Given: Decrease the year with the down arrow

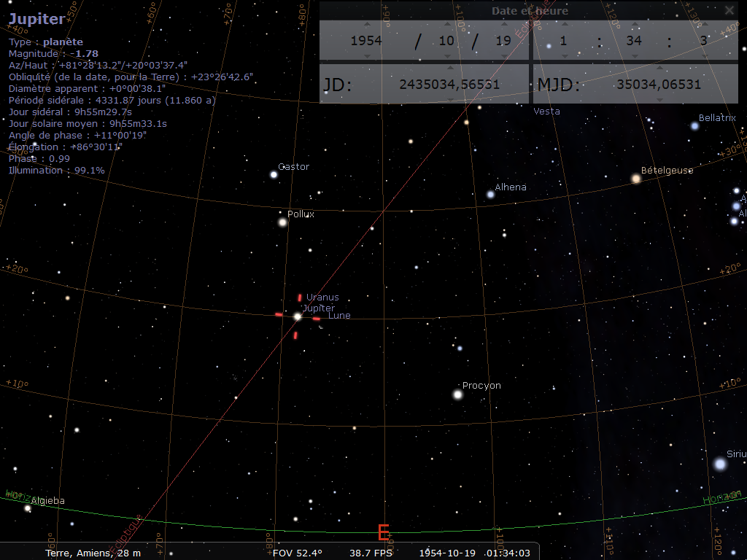Looking at the screenshot, I should (366, 56).
